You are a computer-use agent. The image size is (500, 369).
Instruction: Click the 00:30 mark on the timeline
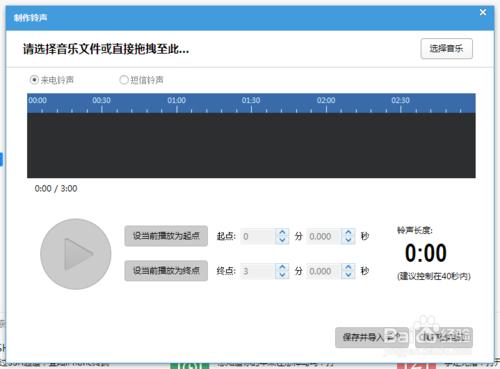pos(102,101)
